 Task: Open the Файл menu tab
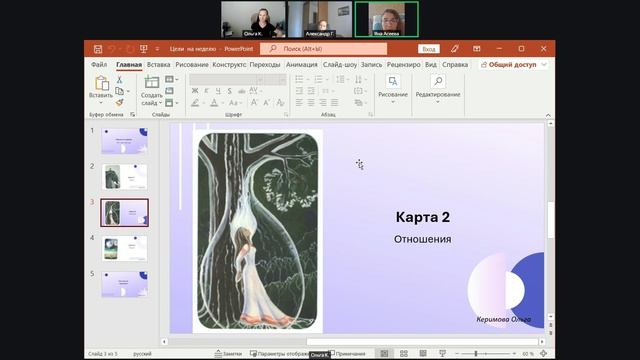(99, 64)
